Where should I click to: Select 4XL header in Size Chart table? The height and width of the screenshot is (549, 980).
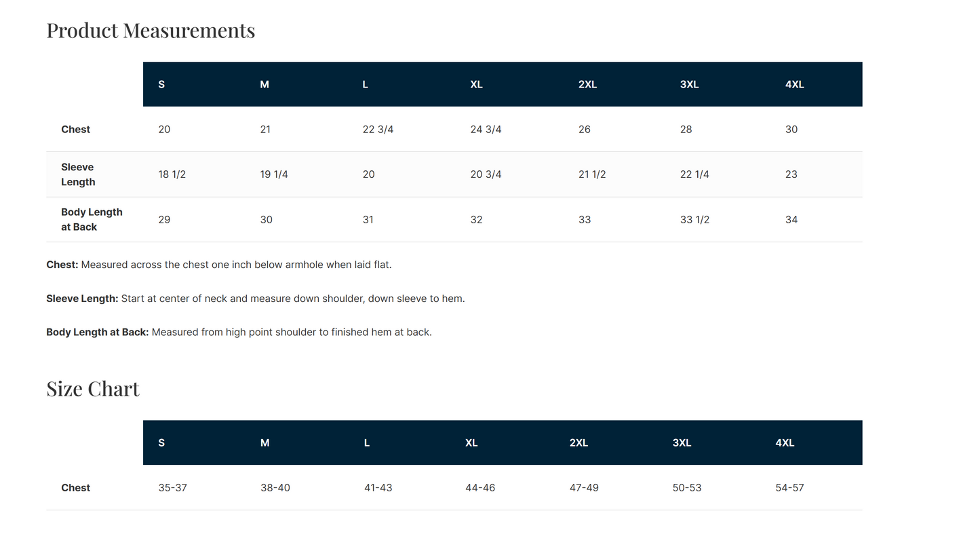tap(785, 443)
